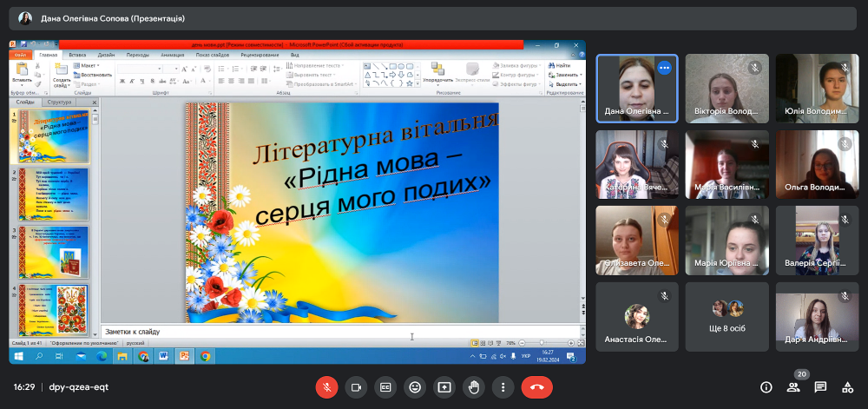
Task: Open the Вставка ribbon tab
Action: [78, 55]
